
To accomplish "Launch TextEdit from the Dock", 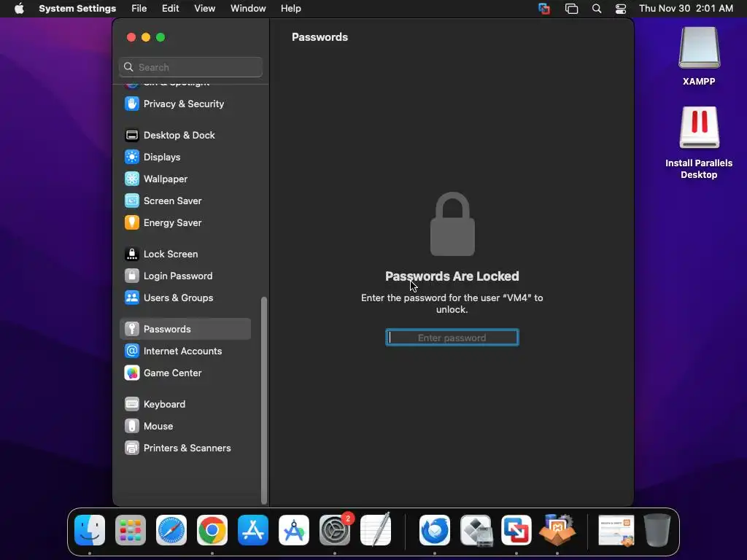I will 376,530.
